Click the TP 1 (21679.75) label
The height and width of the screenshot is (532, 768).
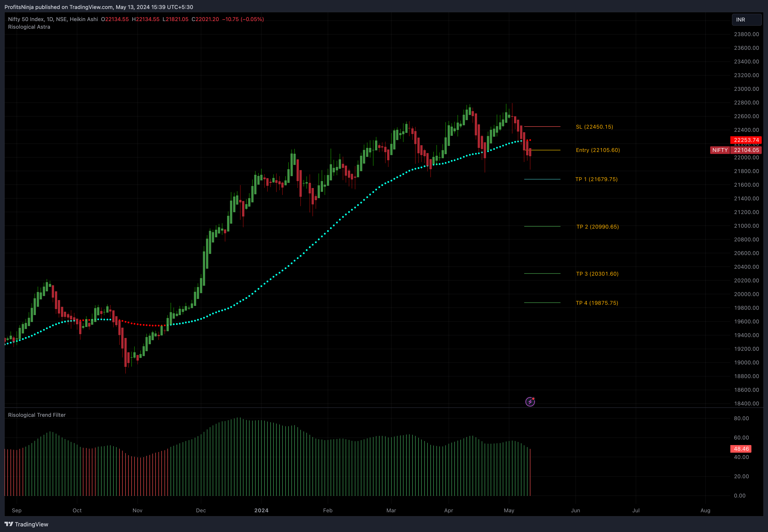pyautogui.click(x=596, y=179)
